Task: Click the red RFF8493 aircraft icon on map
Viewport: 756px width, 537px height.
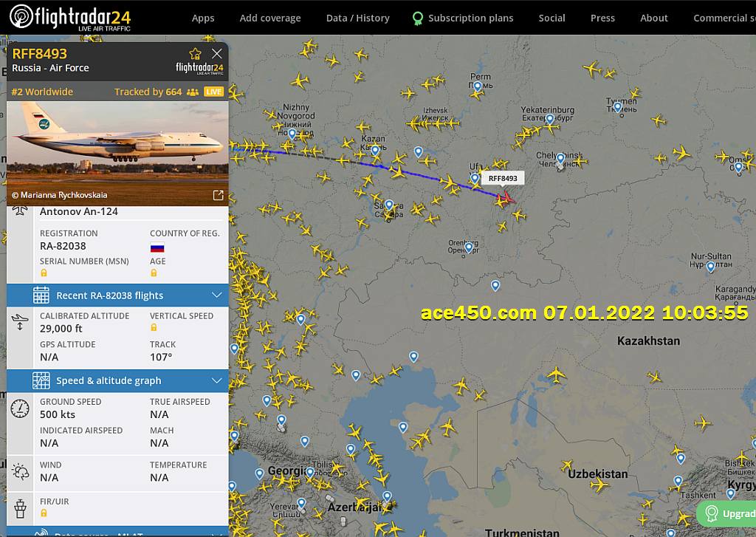Action: coord(505,197)
